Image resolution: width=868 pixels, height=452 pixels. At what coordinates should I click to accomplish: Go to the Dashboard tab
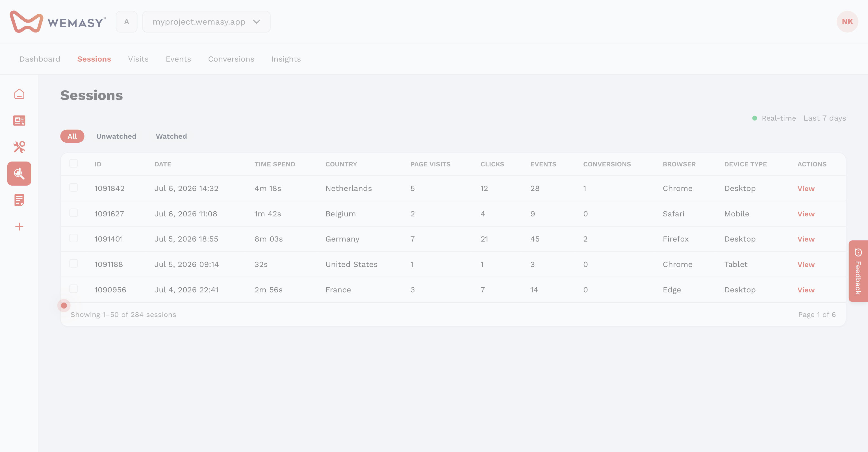pyautogui.click(x=40, y=59)
